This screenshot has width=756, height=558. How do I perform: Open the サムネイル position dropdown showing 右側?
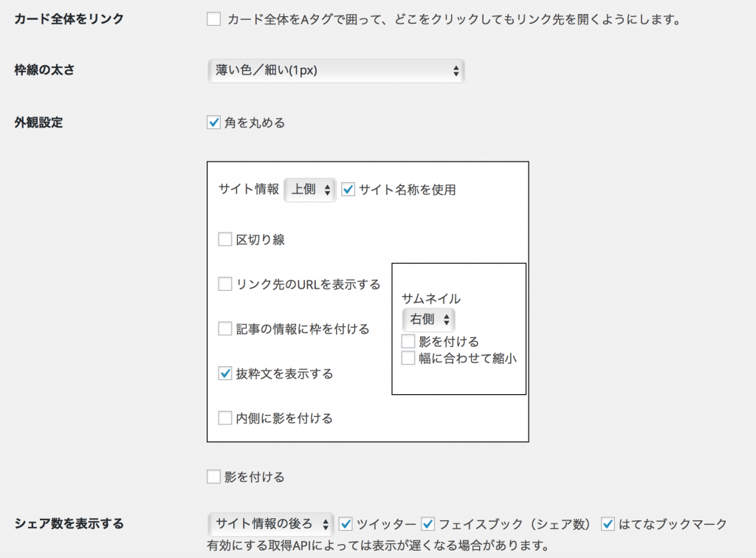[428, 320]
